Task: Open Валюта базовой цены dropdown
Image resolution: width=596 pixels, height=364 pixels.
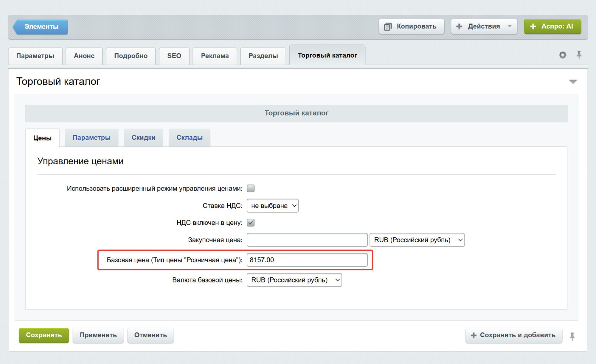Action: click(x=294, y=280)
